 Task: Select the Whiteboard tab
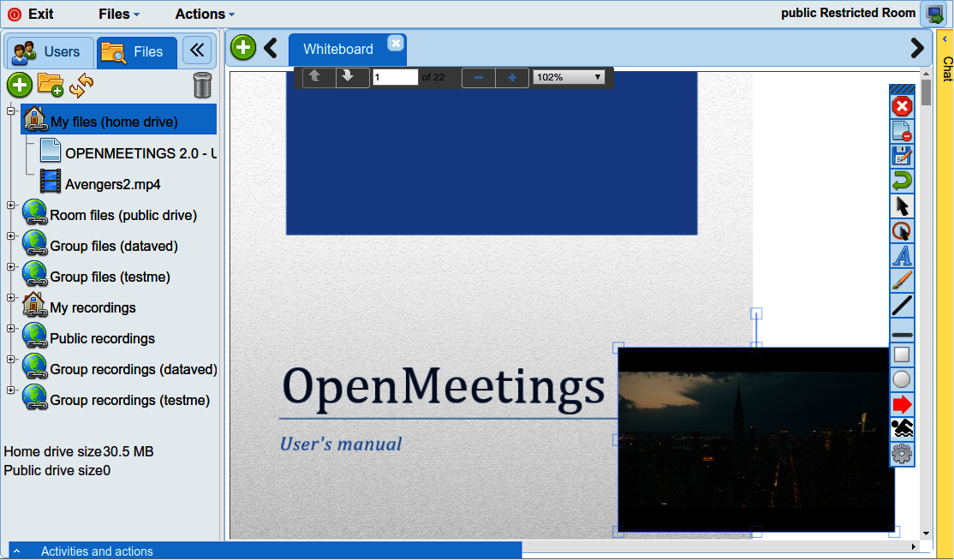pos(338,50)
